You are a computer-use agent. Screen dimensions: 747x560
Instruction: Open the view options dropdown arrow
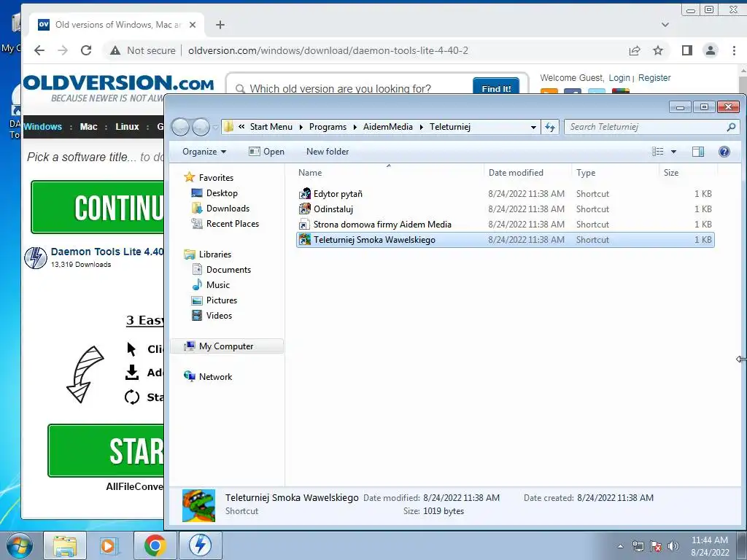coord(673,152)
